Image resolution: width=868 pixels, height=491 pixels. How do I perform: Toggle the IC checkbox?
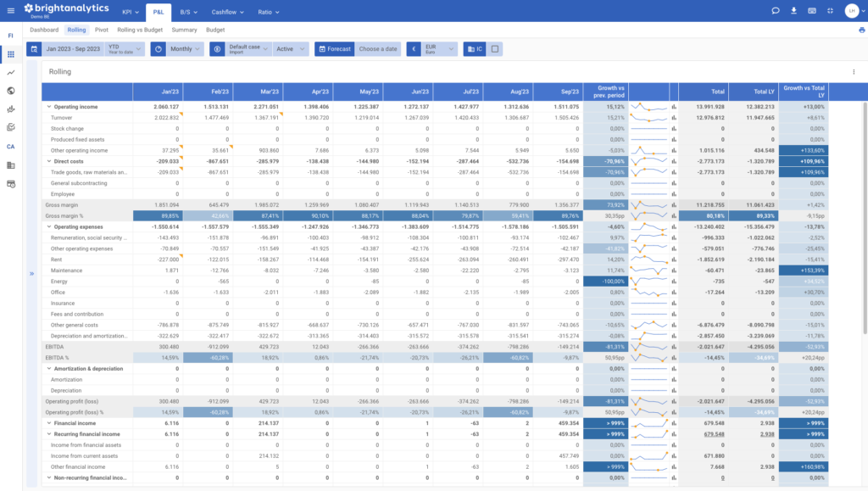click(495, 48)
